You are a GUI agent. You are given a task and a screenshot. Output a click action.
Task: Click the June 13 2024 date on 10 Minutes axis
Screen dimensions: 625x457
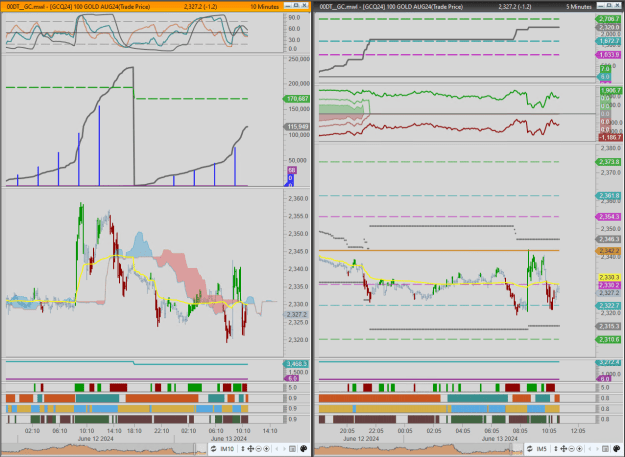pyautogui.click(x=229, y=438)
